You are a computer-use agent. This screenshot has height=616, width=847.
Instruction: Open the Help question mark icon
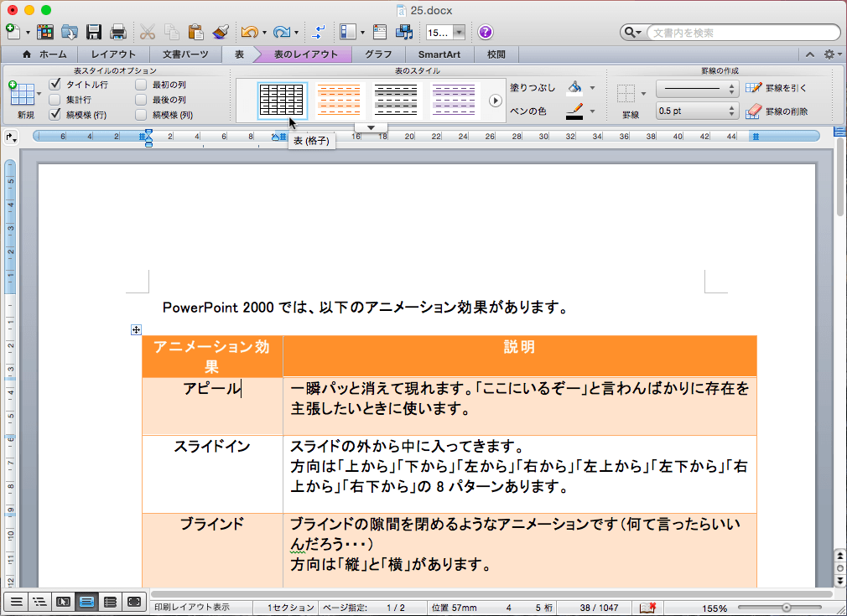(486, 33)
